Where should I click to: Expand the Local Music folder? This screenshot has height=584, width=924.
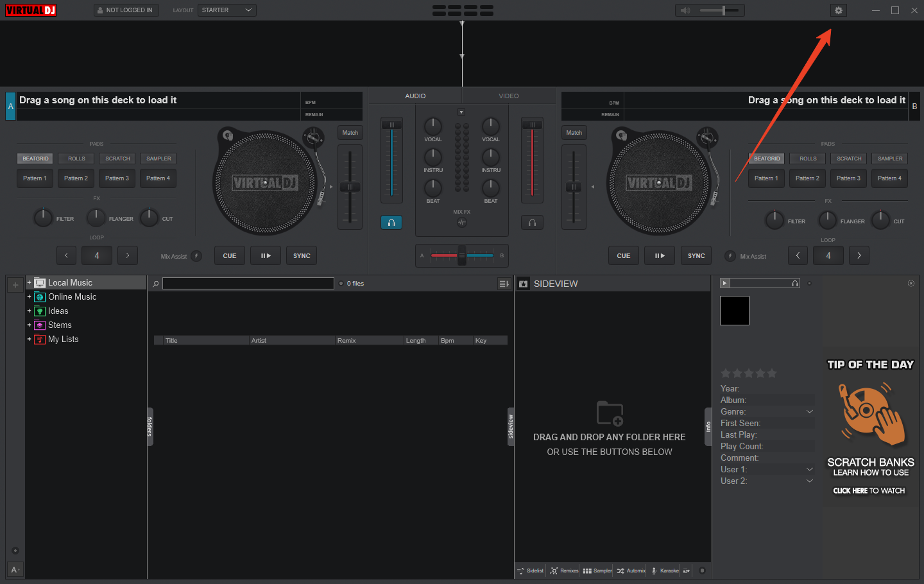click(x=29, y=282)
